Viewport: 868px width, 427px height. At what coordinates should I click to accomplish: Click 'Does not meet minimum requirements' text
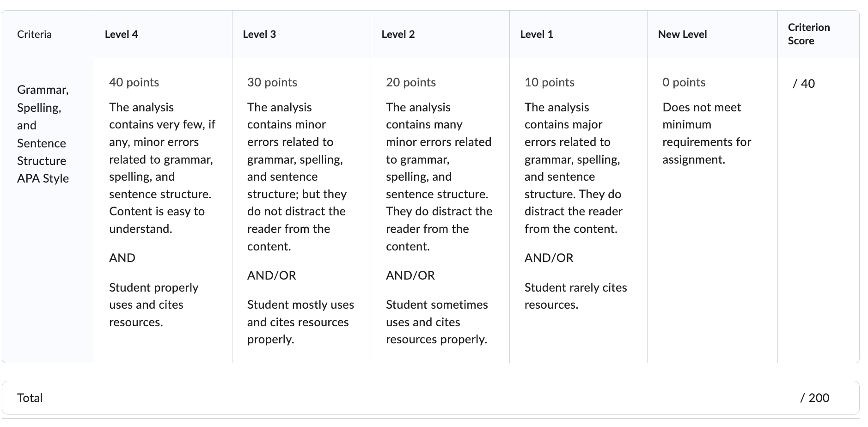coord(707,133)
